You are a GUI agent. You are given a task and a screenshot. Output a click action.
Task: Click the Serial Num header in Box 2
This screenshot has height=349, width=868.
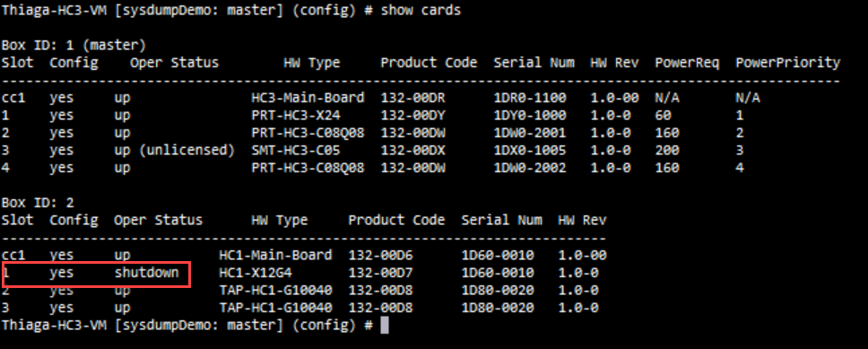501,221
